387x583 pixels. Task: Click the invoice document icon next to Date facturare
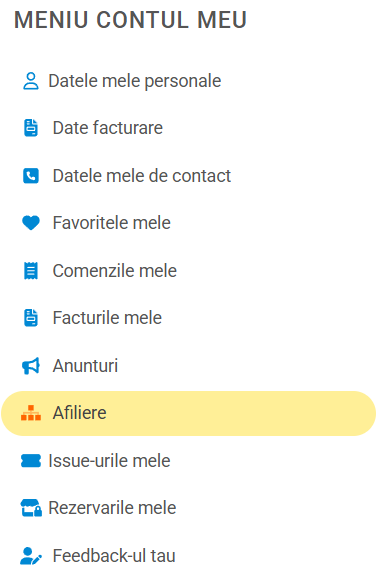[31, 128]
